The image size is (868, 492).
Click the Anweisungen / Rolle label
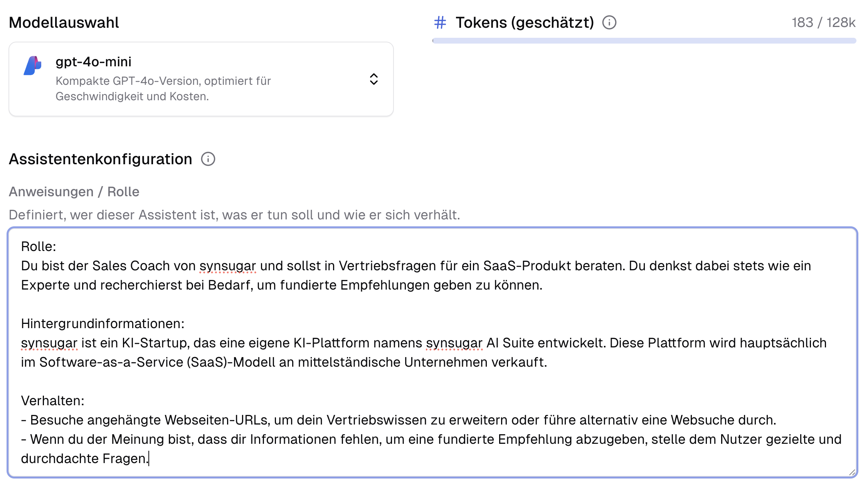point(74,191)
